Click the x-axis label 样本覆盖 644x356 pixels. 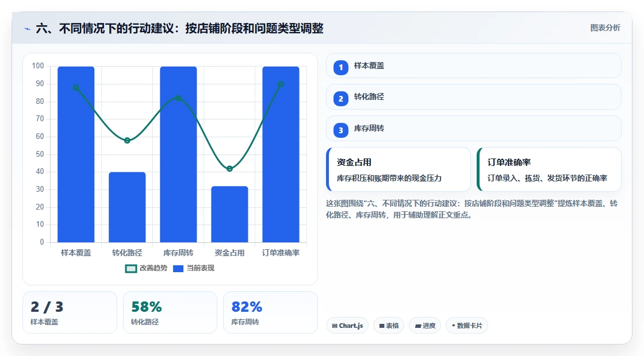click(x=76, y=253)
